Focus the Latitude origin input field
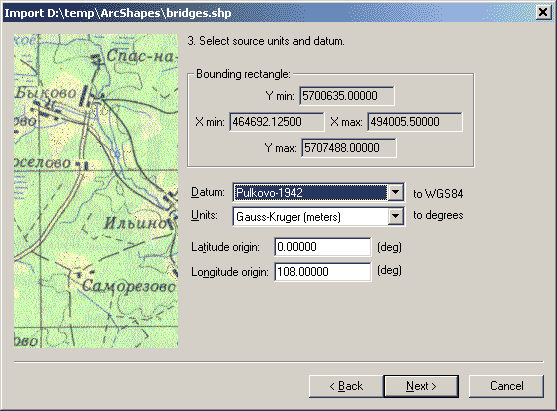Screen dimensions: 557x411 [323, 247]
